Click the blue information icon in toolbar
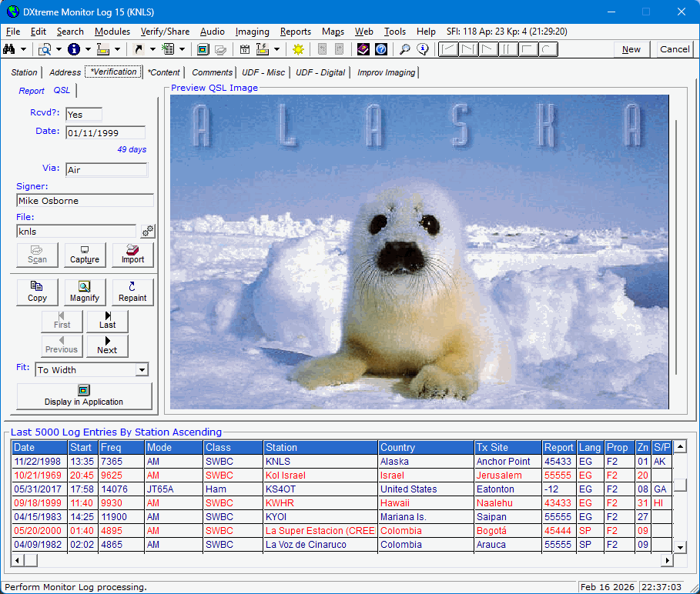Screen dimensions: 700x594 click(x=74, y=49)
